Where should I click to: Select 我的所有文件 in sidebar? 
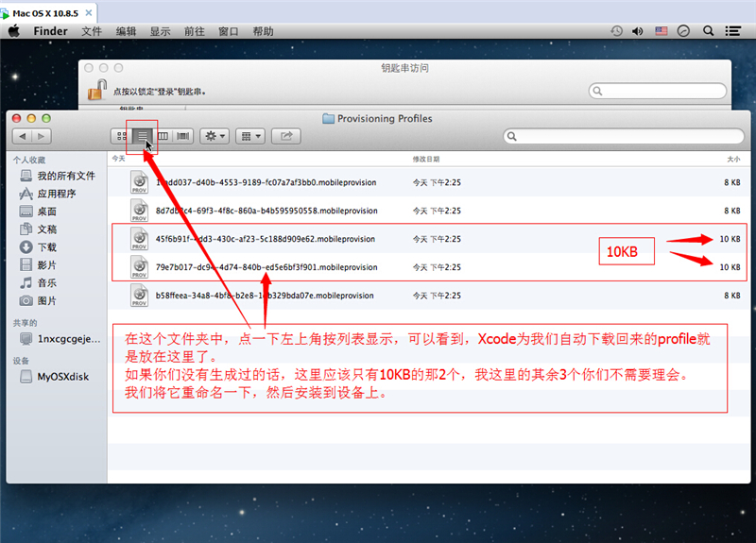click(x=58, y=176)
